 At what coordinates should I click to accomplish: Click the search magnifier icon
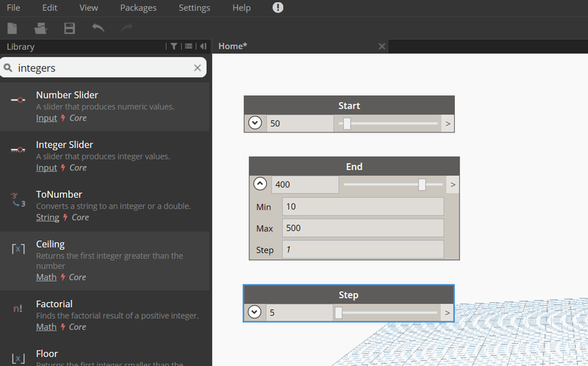[8, 68]
